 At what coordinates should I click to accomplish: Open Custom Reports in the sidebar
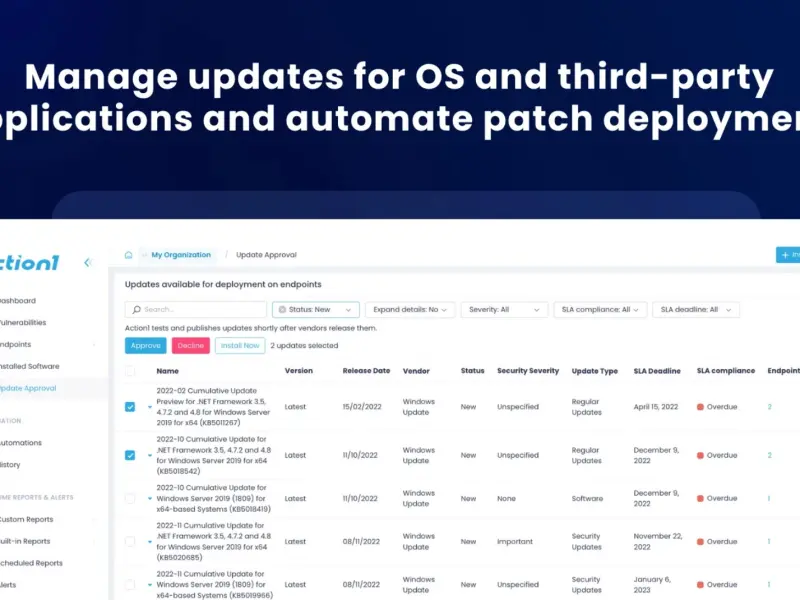[x=27, y=519]
